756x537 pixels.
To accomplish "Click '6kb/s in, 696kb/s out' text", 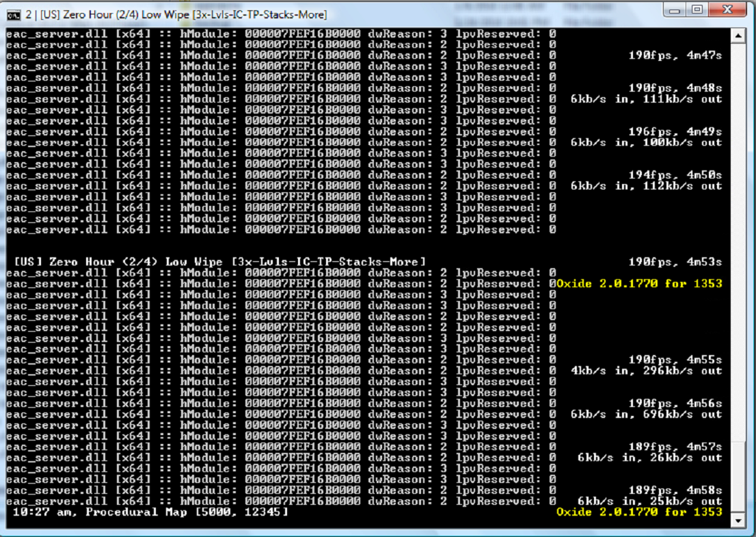I will click(646, 414).
